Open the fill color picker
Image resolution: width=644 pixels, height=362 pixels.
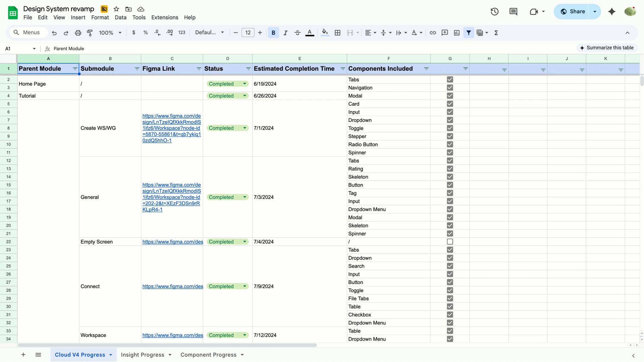click(325, 33)
